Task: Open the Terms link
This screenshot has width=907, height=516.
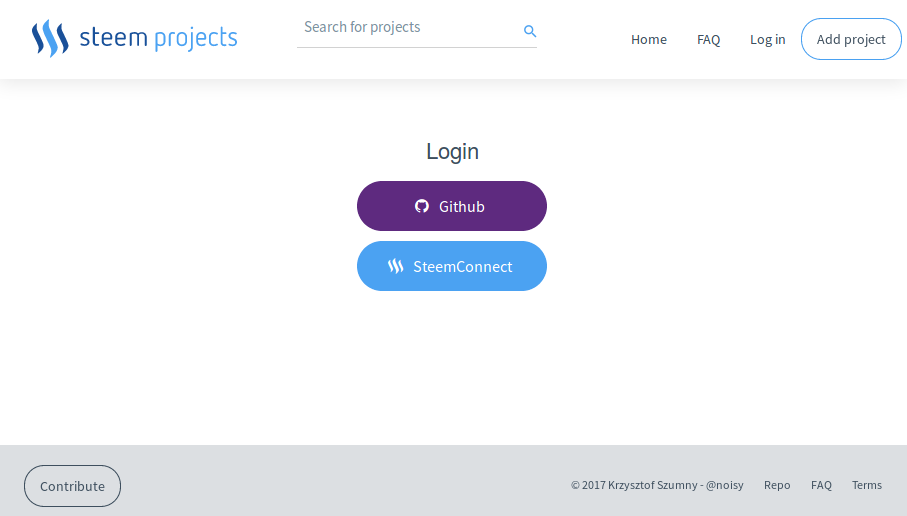Action: [x=867, y=485]
